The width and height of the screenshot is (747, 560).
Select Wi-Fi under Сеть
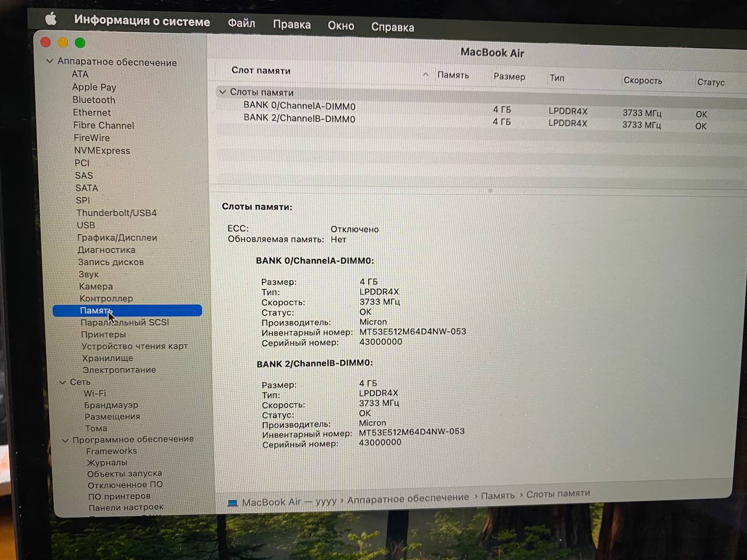click(95, 393)
